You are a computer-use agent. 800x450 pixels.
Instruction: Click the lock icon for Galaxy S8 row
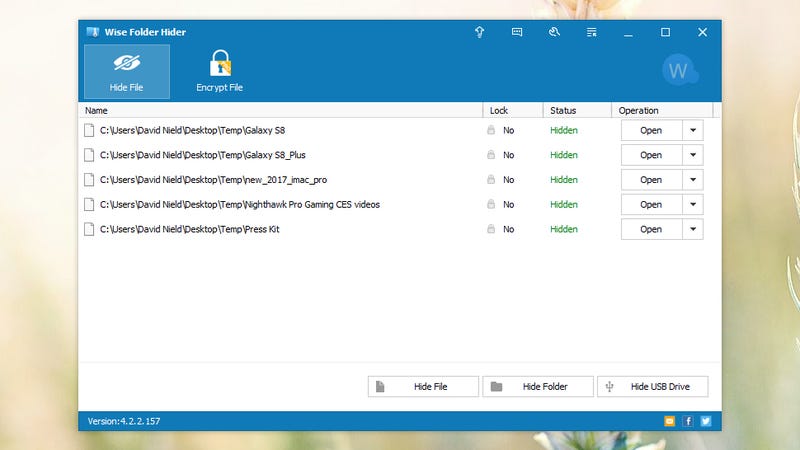tap(491, 130)
